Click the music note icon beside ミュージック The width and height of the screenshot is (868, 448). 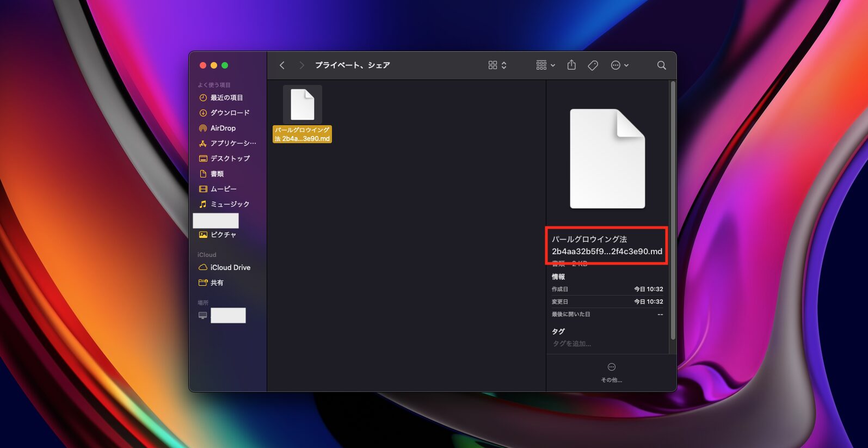(203, 204)
